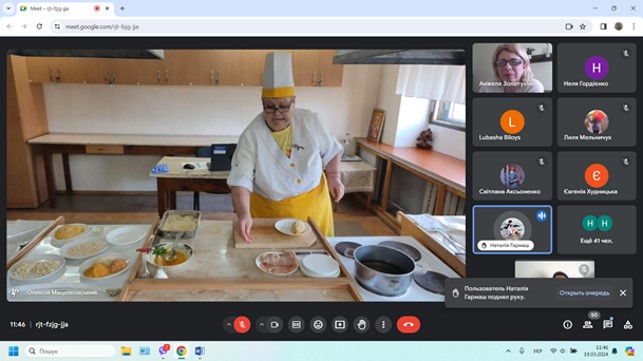Leave call with red hang-up button
This screenshot has height=361, width=643.
[408, 324]
